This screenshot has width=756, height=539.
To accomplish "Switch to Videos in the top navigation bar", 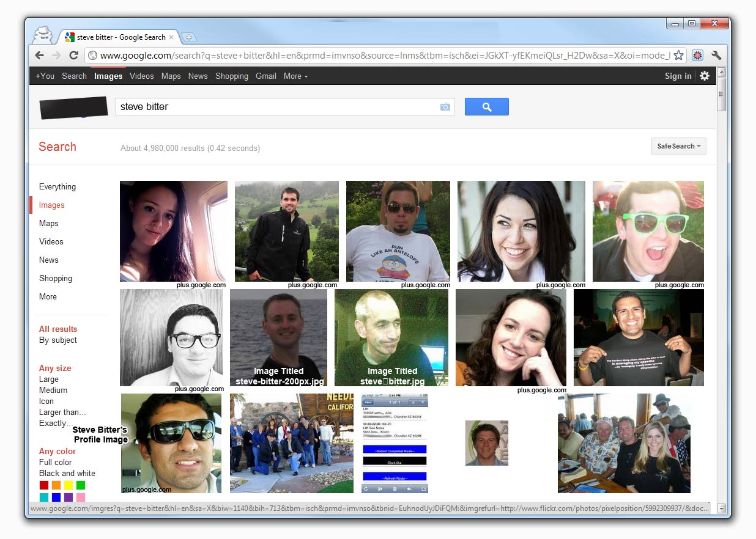I will [141, 76].
